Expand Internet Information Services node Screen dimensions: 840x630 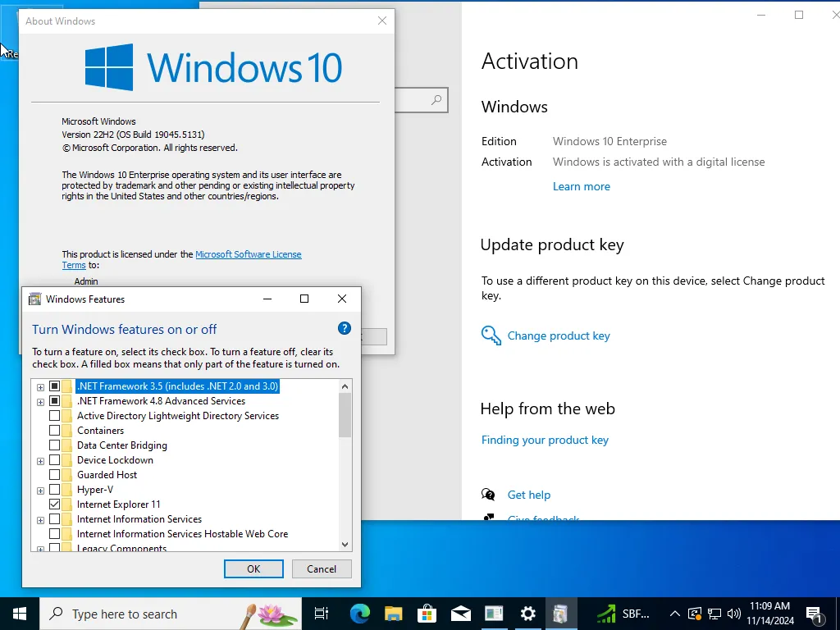click(x=40, y=519)
